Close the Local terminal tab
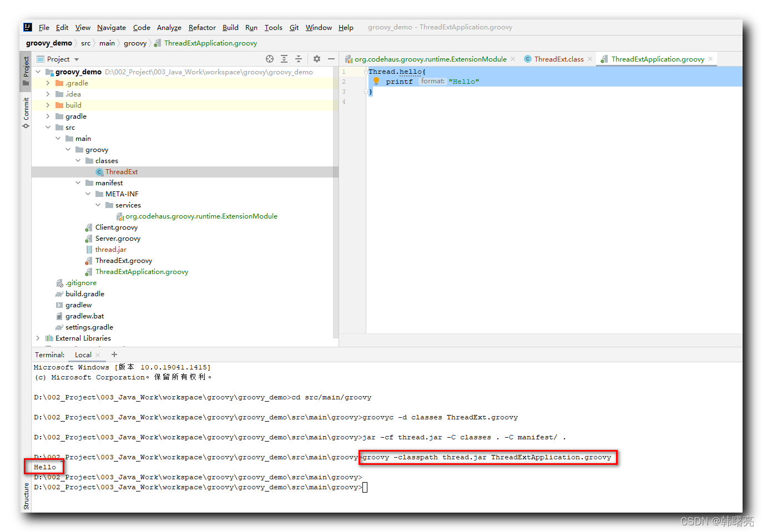This screenshot has width=762, height=532. (98, 355)
